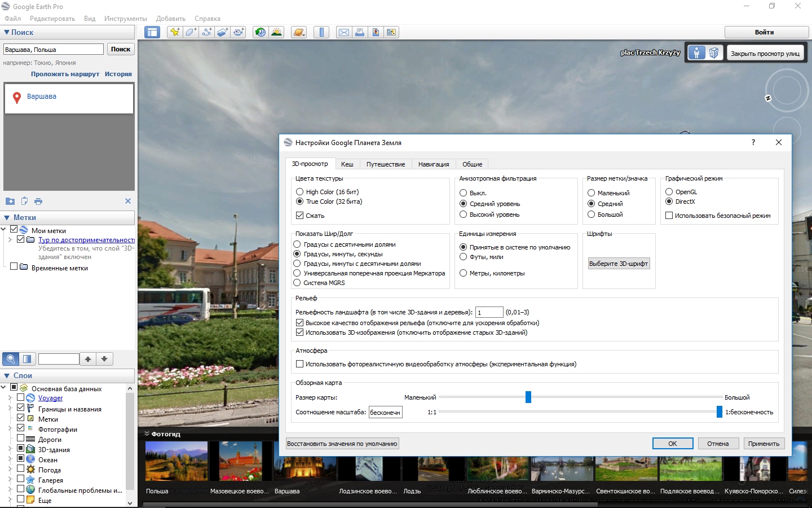Move the selected place down with the arrow
Viewport: 812px width, 508px height.
(x=104, y=358)
